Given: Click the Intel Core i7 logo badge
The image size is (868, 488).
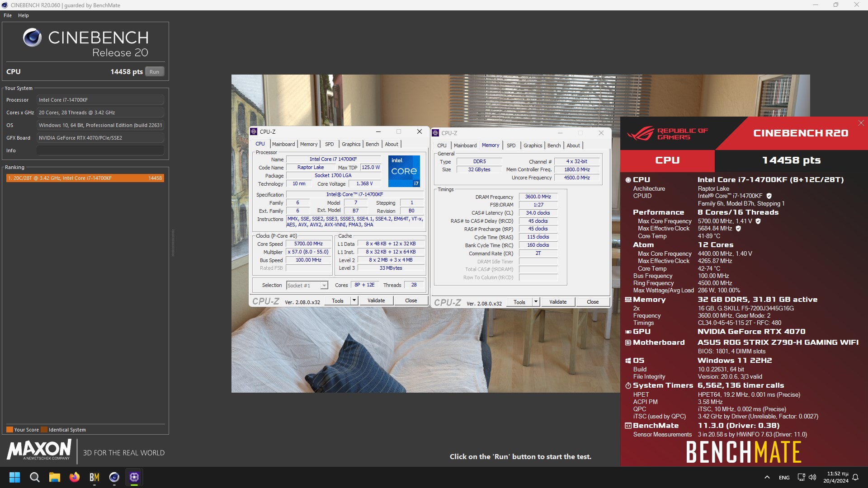Looking at the screenshot, I should 404,171.
